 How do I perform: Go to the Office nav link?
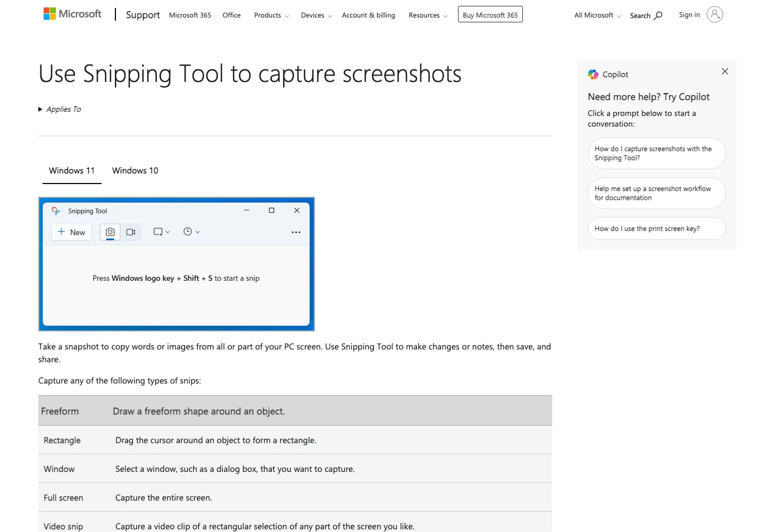click(231, 15)
